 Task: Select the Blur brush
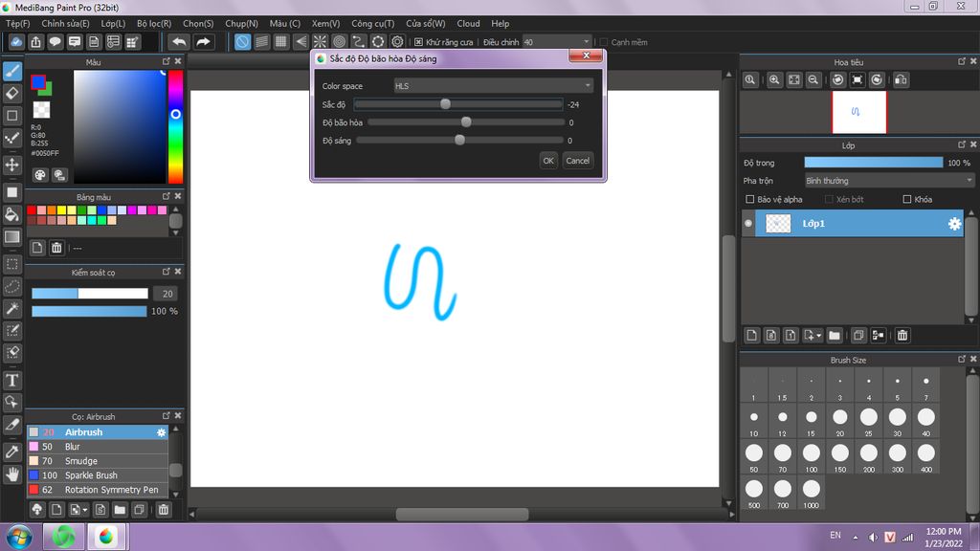click(98, 447)
